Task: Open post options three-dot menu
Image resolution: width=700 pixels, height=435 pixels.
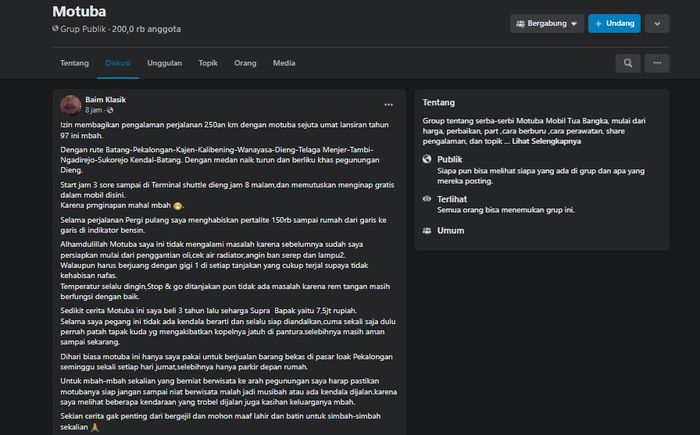Action: (388, 105)
